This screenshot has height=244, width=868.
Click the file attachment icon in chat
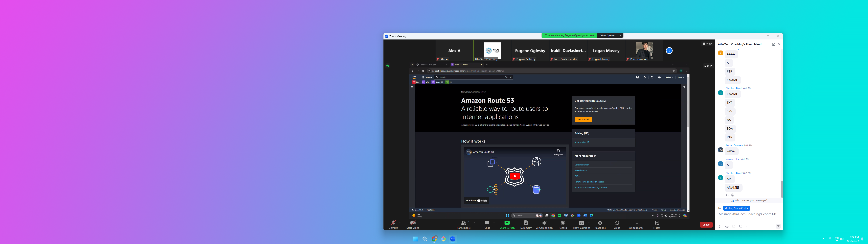coord(734,227)
